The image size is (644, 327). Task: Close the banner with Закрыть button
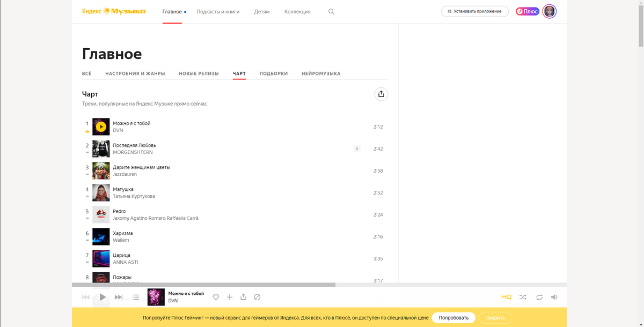pos(495,317)
